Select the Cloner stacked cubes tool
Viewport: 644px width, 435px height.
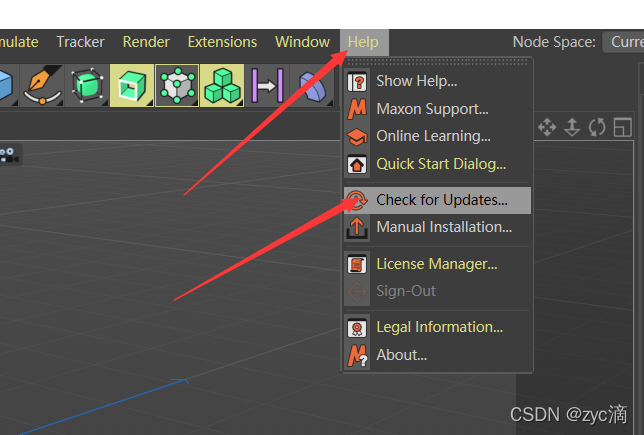click(222, 85)
